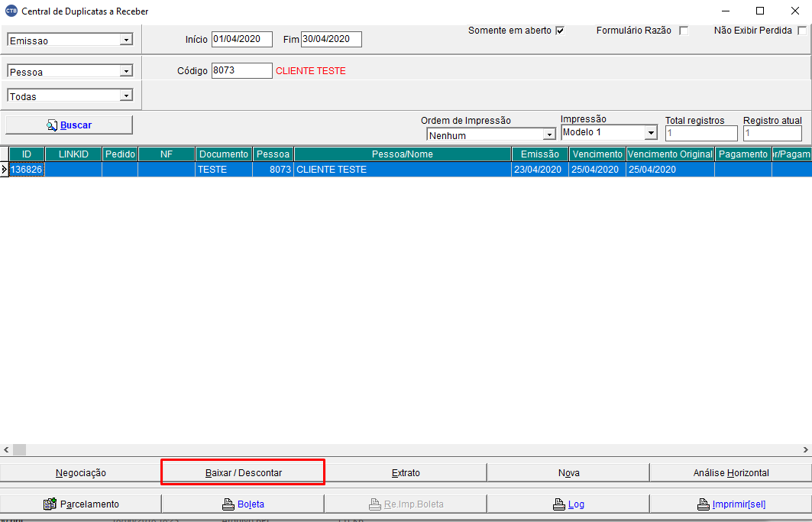Click the Buscar search button
Image resolution: width=812 pixels, height=522 pixels.
pos(69,125)
